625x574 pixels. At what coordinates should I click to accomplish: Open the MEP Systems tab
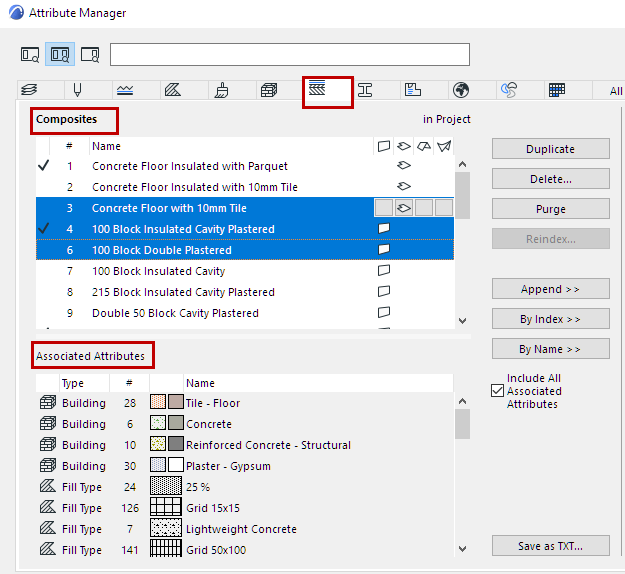pyautogui.click(x=509, y=90)
